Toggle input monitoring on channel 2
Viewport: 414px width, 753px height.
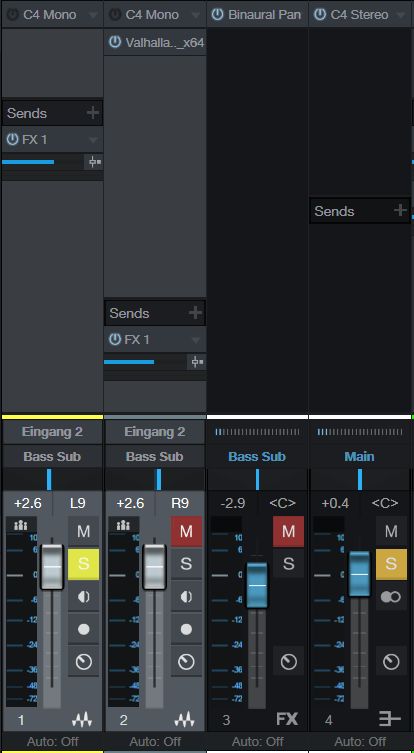pos(186,596)
